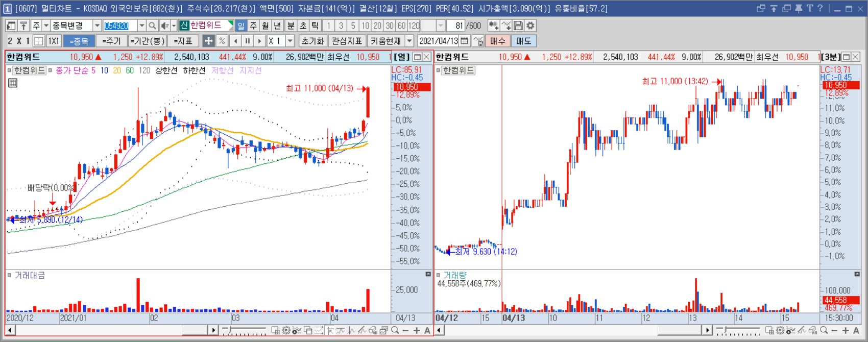Click the scissors-like icon left of 매수 button

[478, 41]
